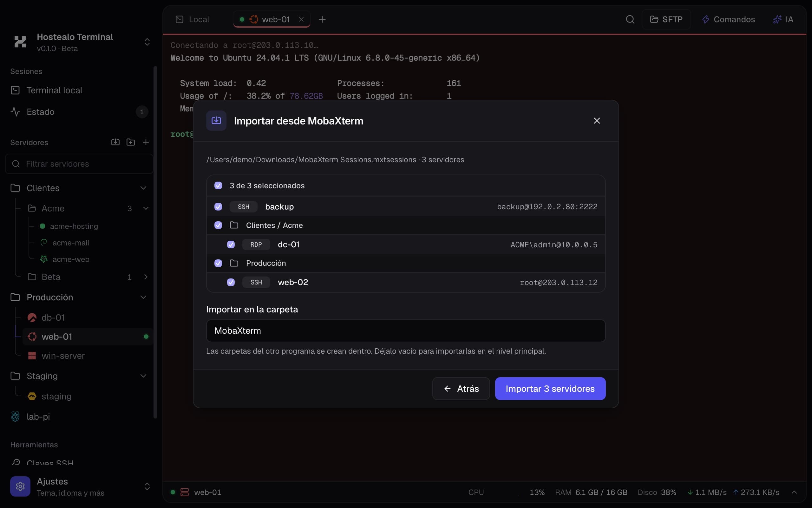Viewport: 812px width, 508px height.
Task: Click the staging server icon
Action: point(32,396)
